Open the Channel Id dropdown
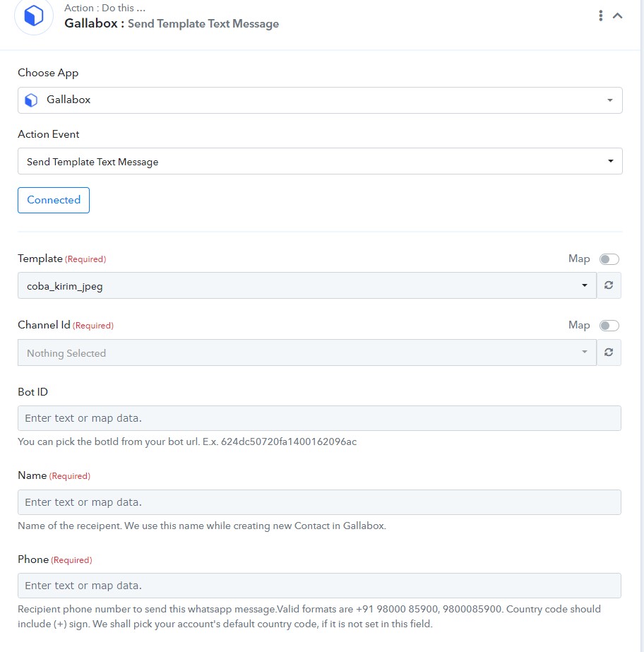This screenshot has width=644, height=652. 307,352
